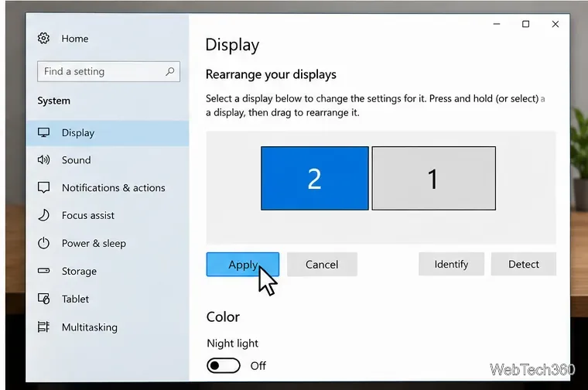This screenshot has height=390, width=588.
Task: Close the Settings window
Action: pyautogui.click(x=556, y=24)
